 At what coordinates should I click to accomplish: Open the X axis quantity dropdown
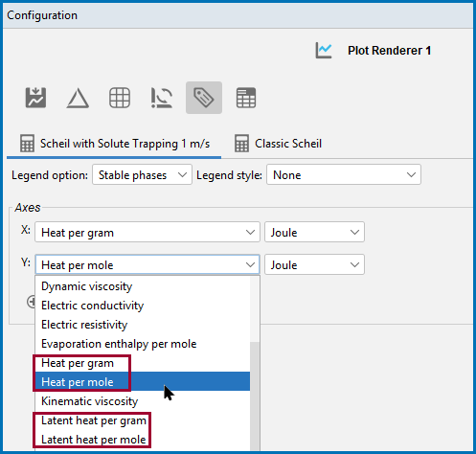tap(147, 232)
